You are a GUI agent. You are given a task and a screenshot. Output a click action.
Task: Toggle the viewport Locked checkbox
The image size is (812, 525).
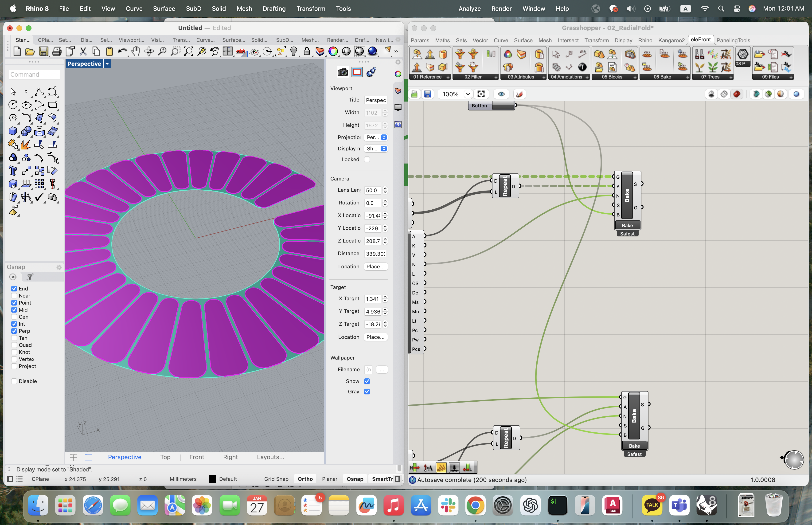(367, 159)
